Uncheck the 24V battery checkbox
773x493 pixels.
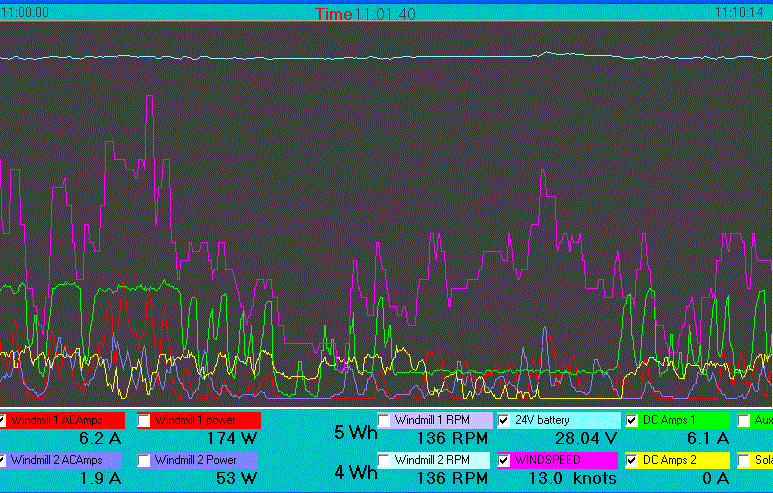click(x=505, y=420)
